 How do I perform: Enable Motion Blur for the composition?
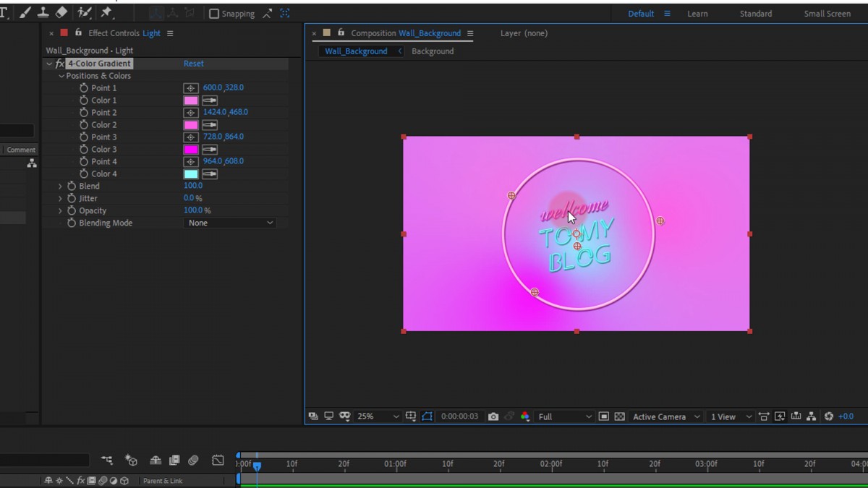click(x=193, y=460)
